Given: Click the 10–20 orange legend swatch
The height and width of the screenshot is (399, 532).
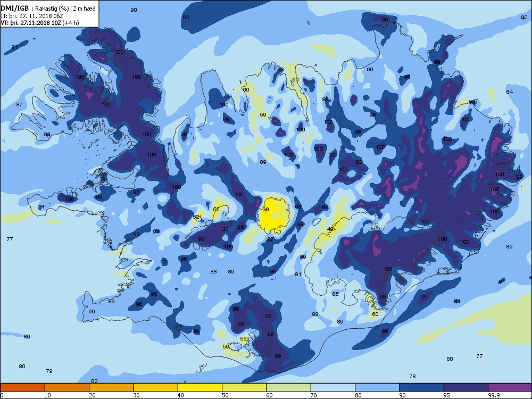Looking at the screenshot, I should pos(67,387).
